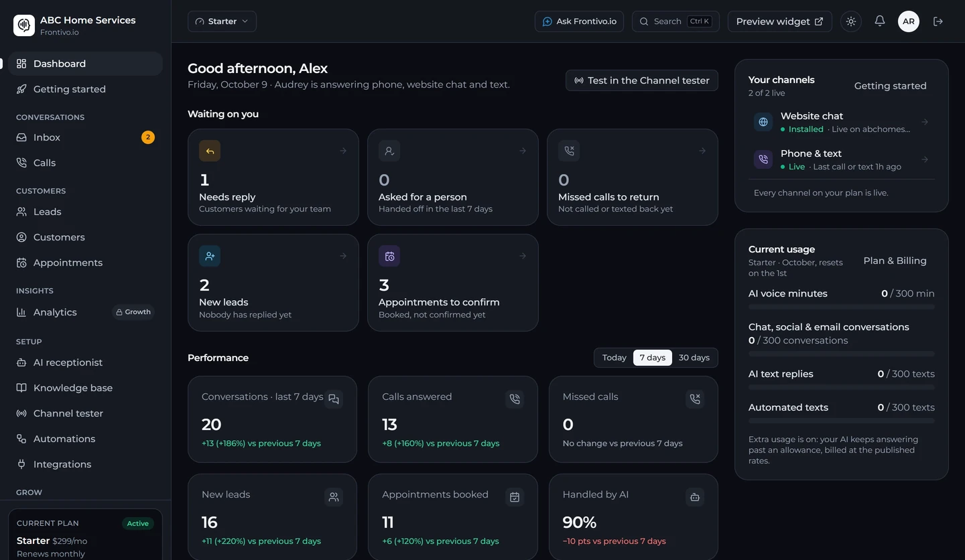The image size is (965, 560).
Task: Switch performance range to 30 days
Action: (x=694, y=358)
